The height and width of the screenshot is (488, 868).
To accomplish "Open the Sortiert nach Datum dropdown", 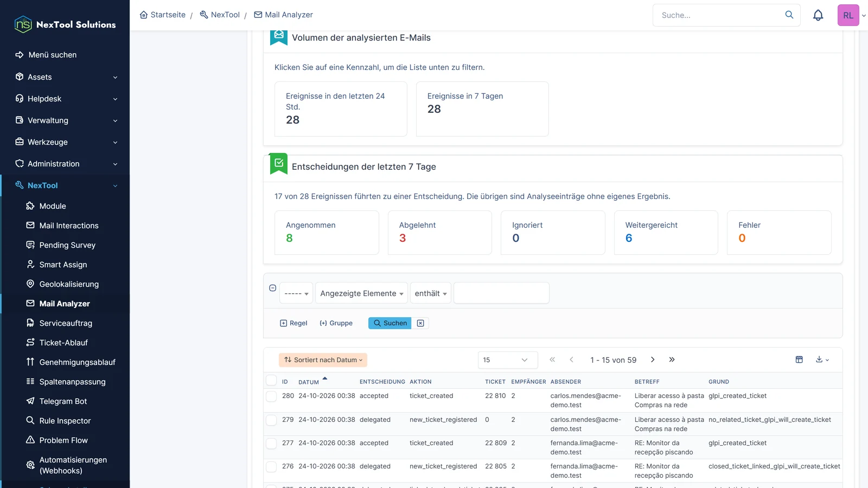I will pos(323,360).
